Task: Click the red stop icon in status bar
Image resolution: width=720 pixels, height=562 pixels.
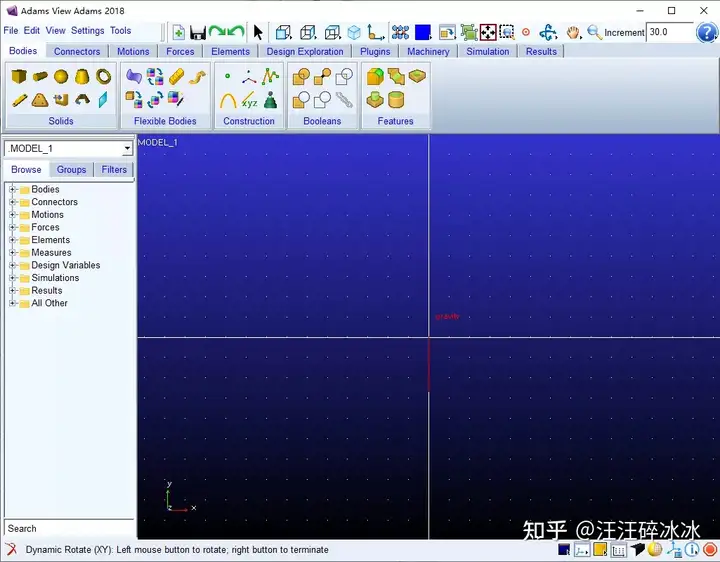Action: click(x=710, y=550)
